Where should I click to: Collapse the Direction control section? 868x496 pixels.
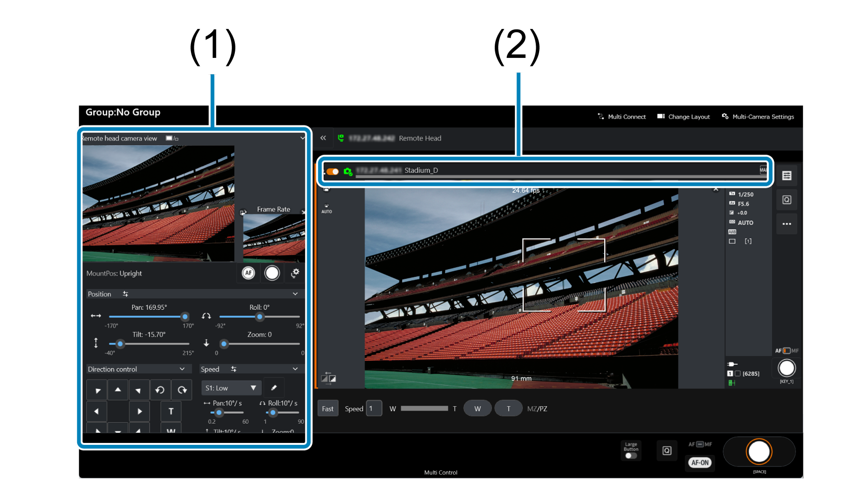[182, 369]
